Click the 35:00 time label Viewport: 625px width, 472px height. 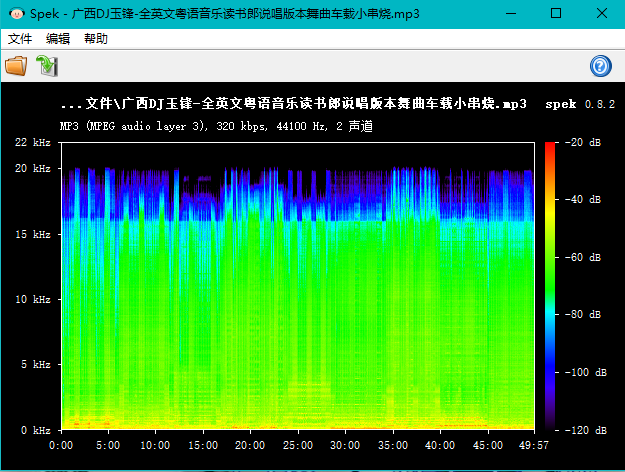point(393,445)
